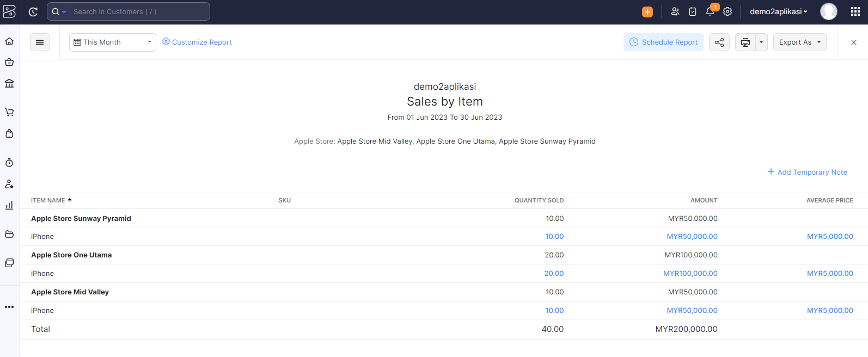Click the Zoho Books logo icon
Screen dimensions: 868x357
(10, 11)
